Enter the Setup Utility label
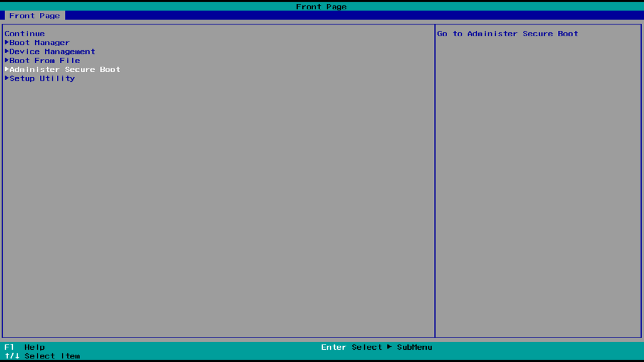Viewport: 644px width, 362px height. tap(42, 78)
